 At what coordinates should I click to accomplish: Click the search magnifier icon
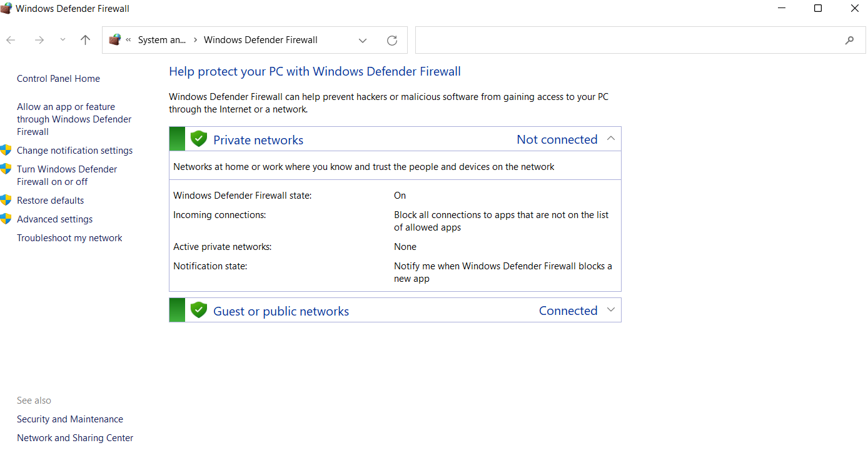pyautogui.click(x=849, y=41)
